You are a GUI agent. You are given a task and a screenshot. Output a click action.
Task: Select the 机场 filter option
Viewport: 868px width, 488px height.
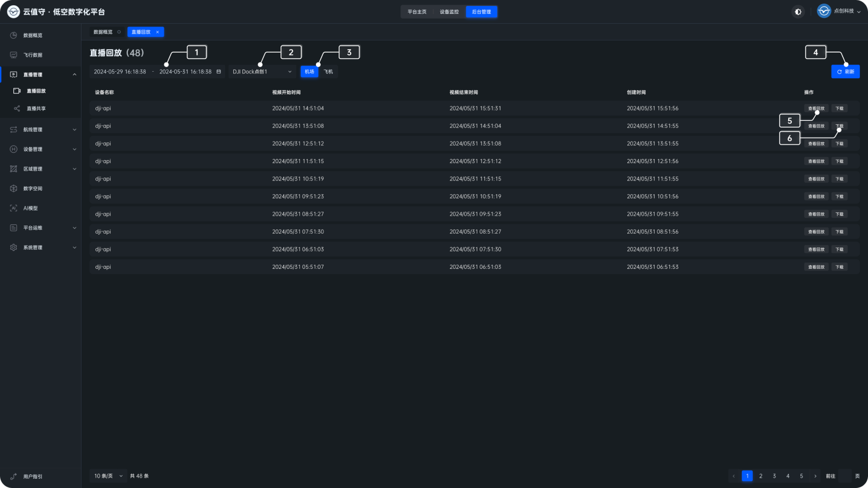click(x=310, y=72)
